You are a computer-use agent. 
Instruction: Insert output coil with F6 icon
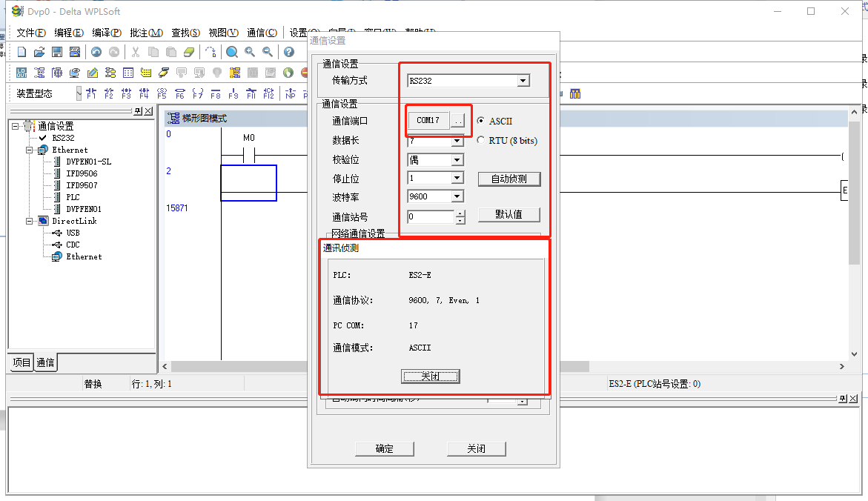click(180, 93)
